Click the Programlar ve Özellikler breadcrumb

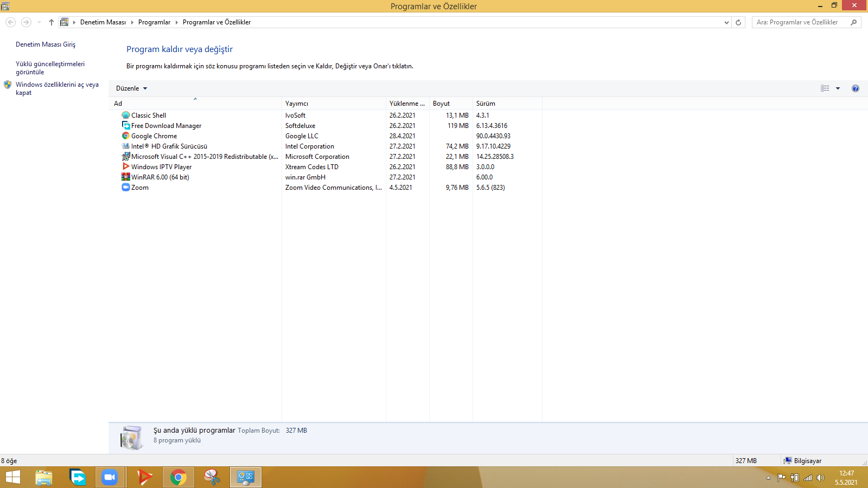(x=216, y=22)
